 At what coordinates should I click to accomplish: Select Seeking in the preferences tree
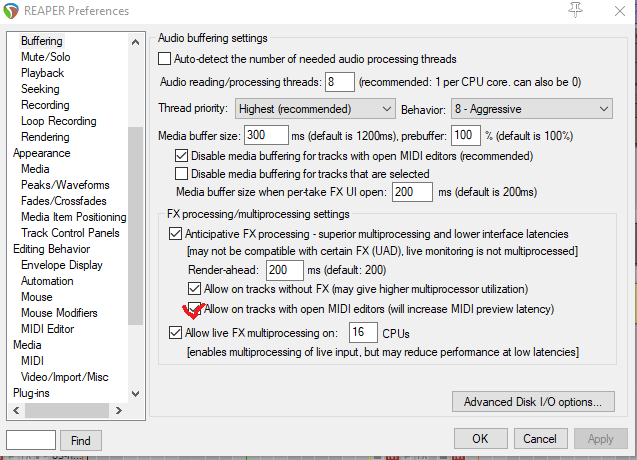pyautogui.click(x=40, y=89)
